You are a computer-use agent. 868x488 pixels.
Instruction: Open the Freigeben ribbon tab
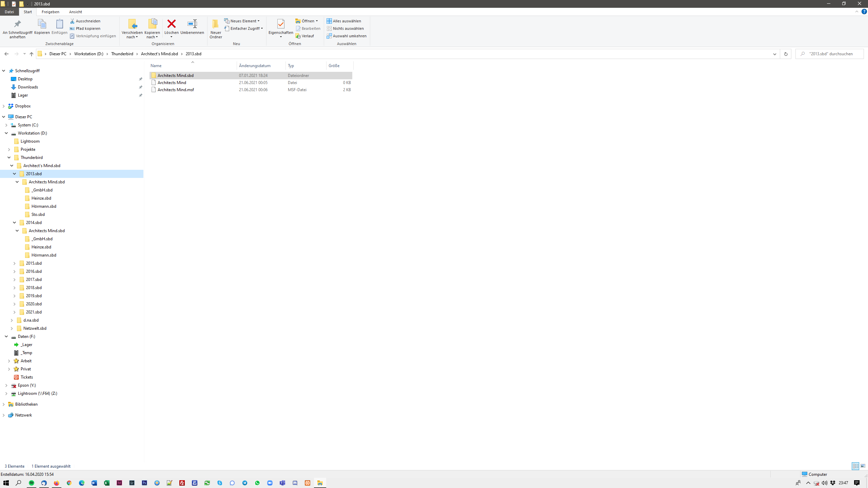coord(50,12)
